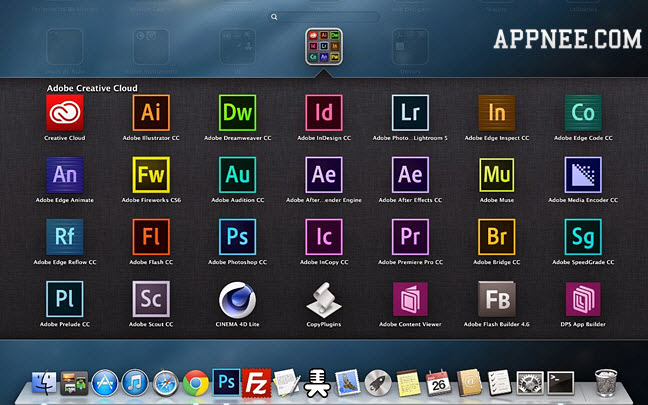The width and height of the screenshot is (648, 405).
Task: Open the photo collage app in the Dock
Action: coord(74,383)
